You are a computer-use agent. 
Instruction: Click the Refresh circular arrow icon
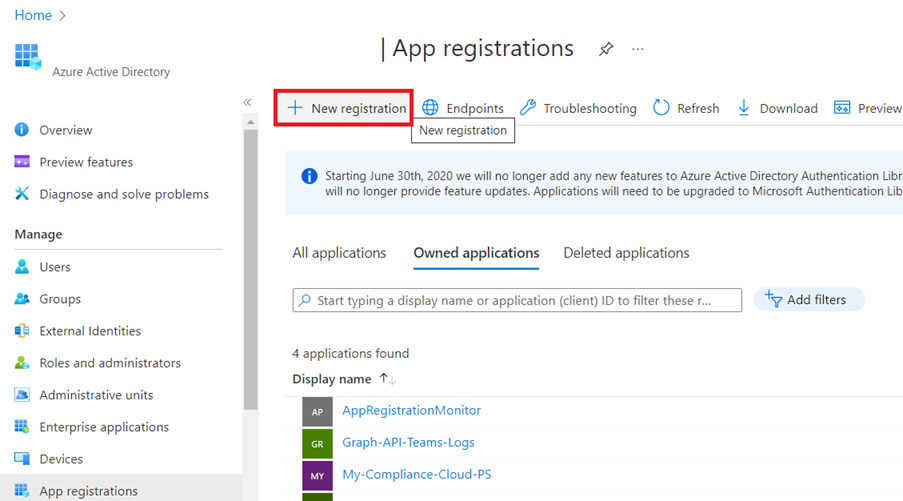click(x=661, y=108)
